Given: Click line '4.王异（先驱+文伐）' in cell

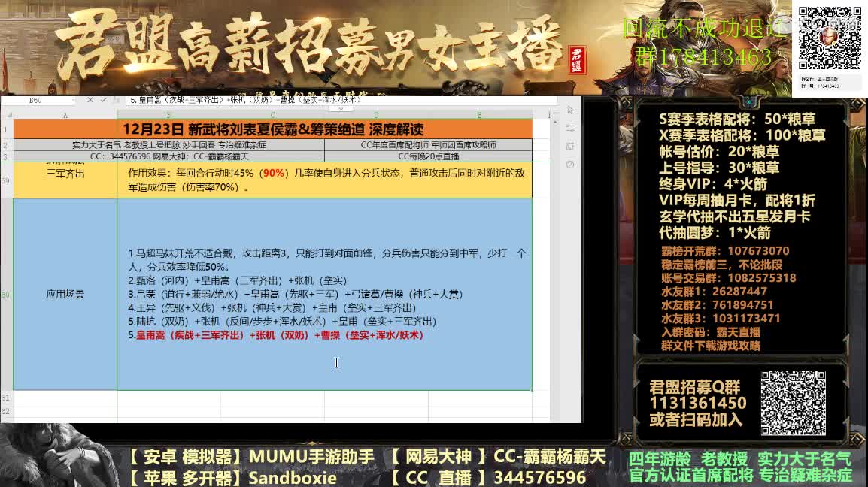Looking at the screenshot, I should (272, 307).
